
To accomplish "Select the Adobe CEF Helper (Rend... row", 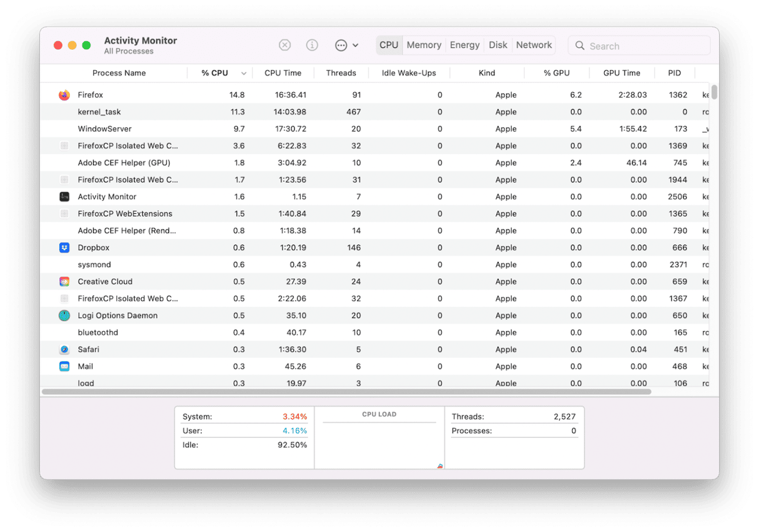I will point(375,230).
